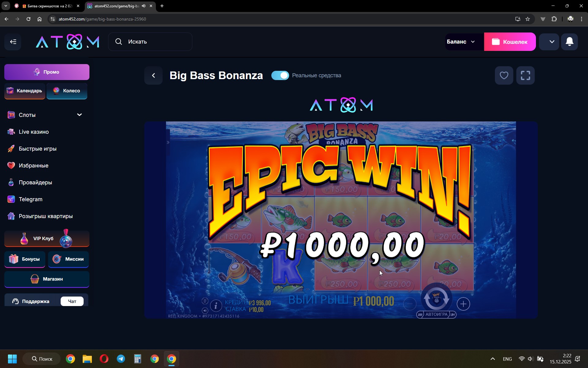Increase the bet with the plus button
The height and width of the screenshot is (368, 588).
point(463,304)
